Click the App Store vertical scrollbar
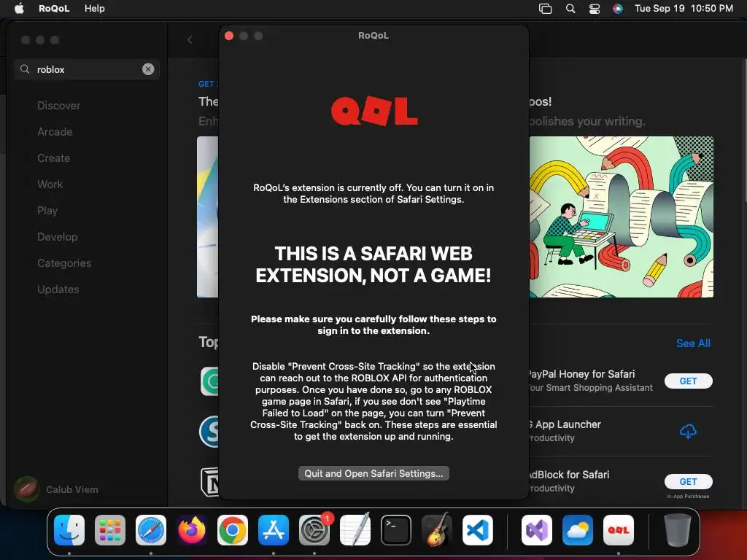The image size is (747, 560). pos(745,131)
